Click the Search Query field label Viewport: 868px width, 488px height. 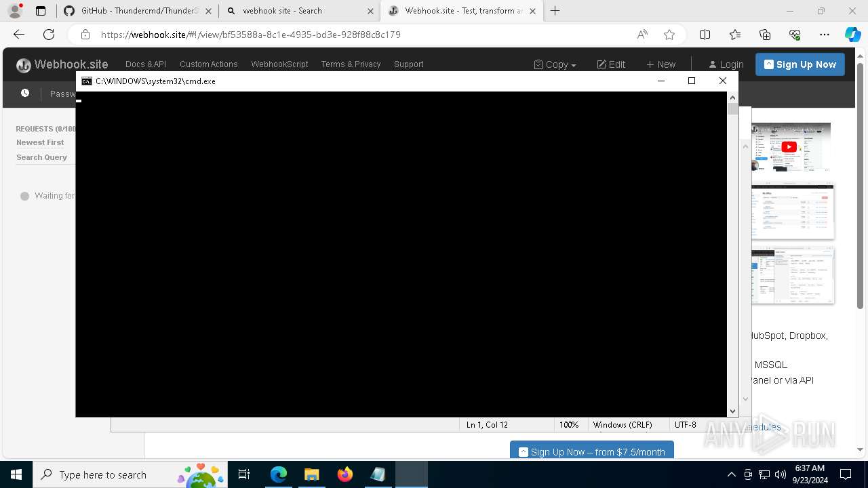(x=41, y=157)
